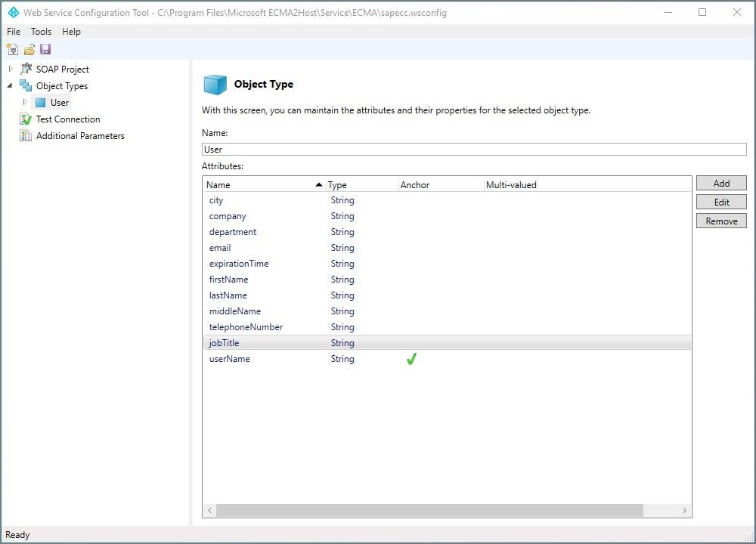
Task: Click the horizontal scrollbar of the attributes list
Action: point(431,511)
